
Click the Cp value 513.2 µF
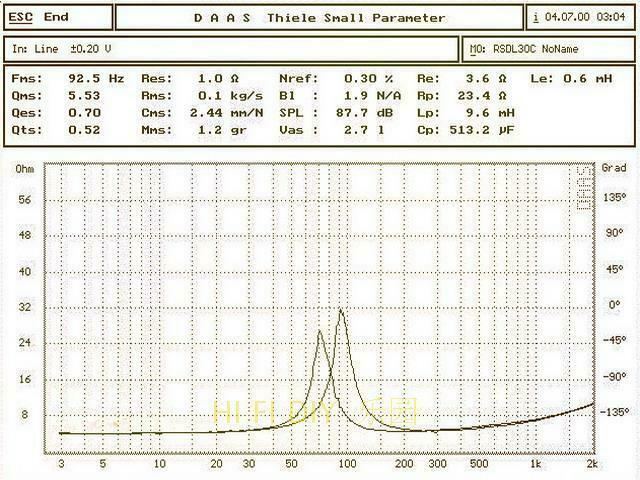[482, 130]
